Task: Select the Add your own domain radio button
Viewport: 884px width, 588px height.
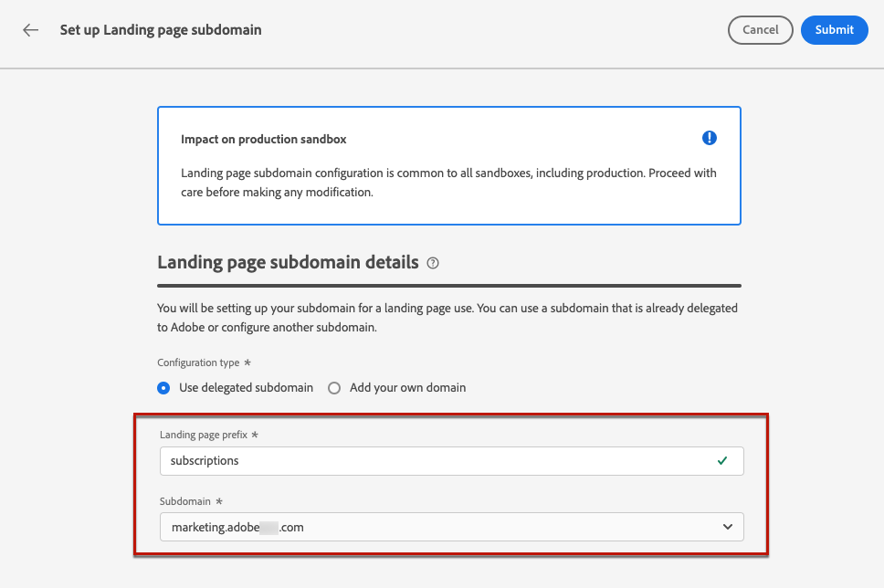Action: [x=334, y=388]
